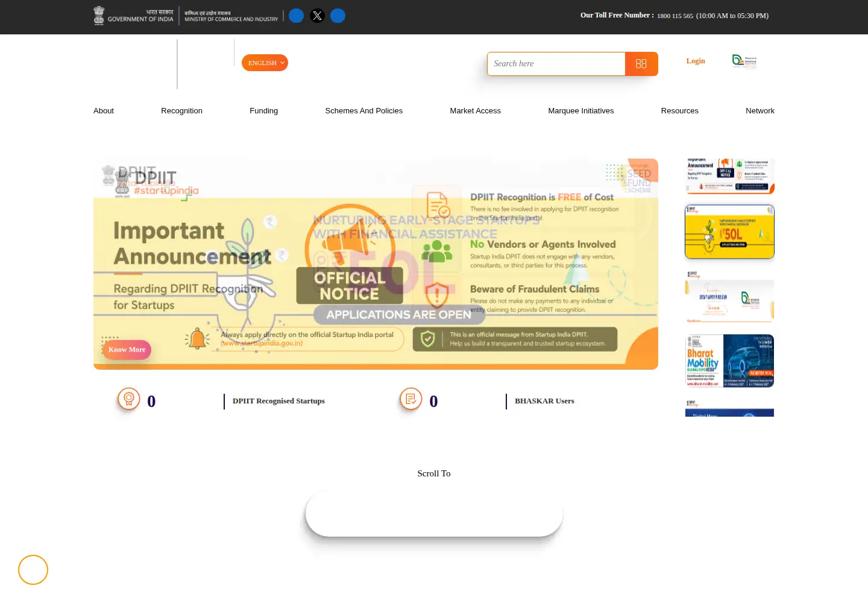868x603 pixels.
Task: Click the blue social icon after the X icon
Action: pyautogui.click(x=338, y=16)
